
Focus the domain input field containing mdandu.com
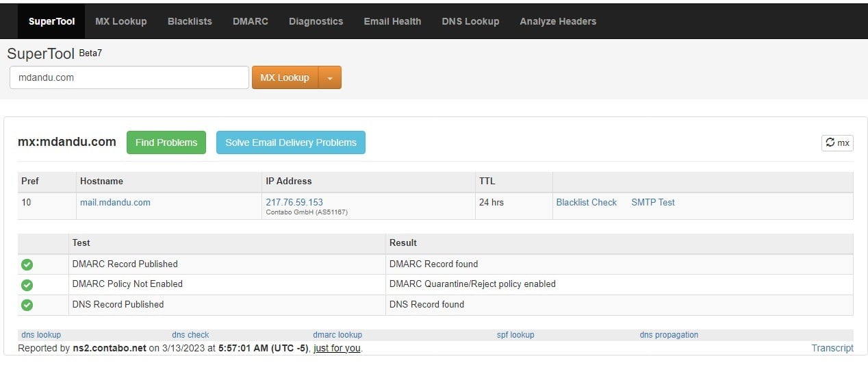tap(129, 77)
